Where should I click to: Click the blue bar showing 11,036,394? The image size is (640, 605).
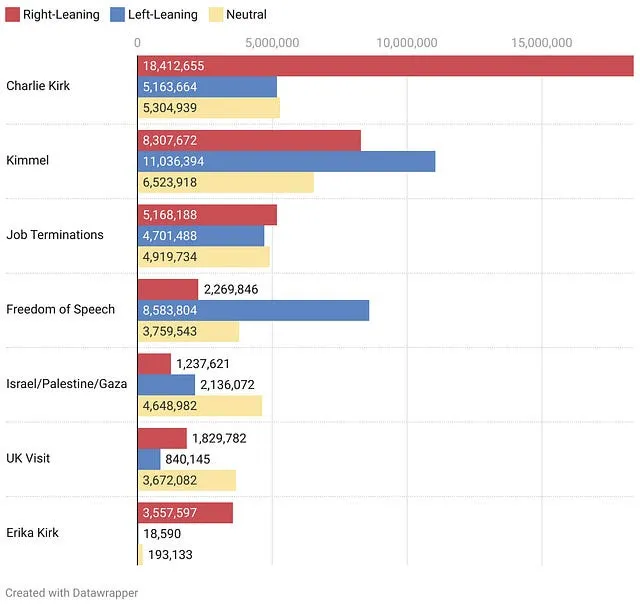click(286, 161)
